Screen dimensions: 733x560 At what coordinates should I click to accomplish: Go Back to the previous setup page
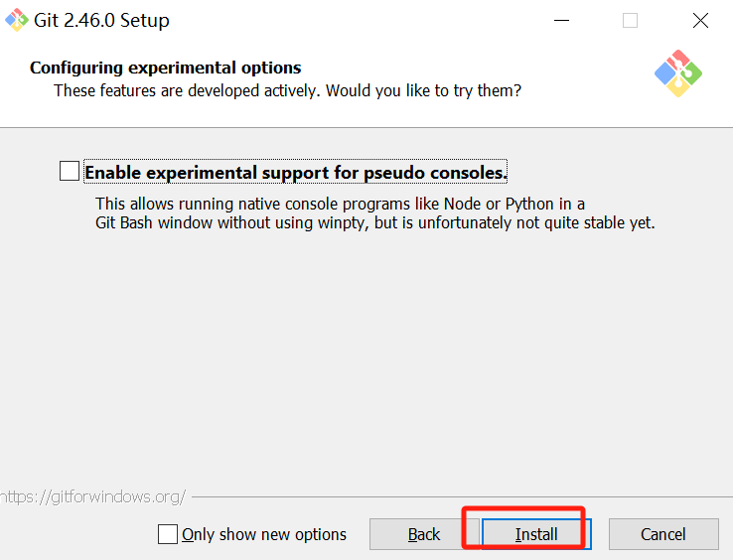[x=424, y=534]
